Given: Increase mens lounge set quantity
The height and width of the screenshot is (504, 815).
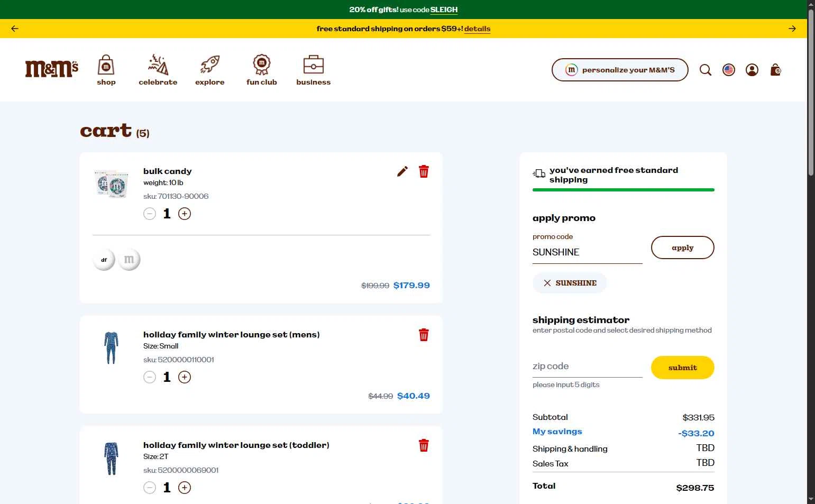Looking at the screenshot, I should (185, 377).
